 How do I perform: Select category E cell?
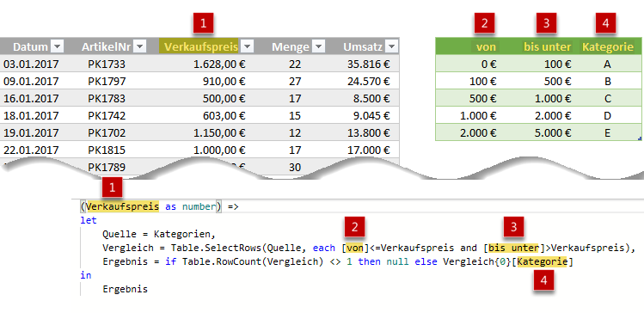pos(608,133)
